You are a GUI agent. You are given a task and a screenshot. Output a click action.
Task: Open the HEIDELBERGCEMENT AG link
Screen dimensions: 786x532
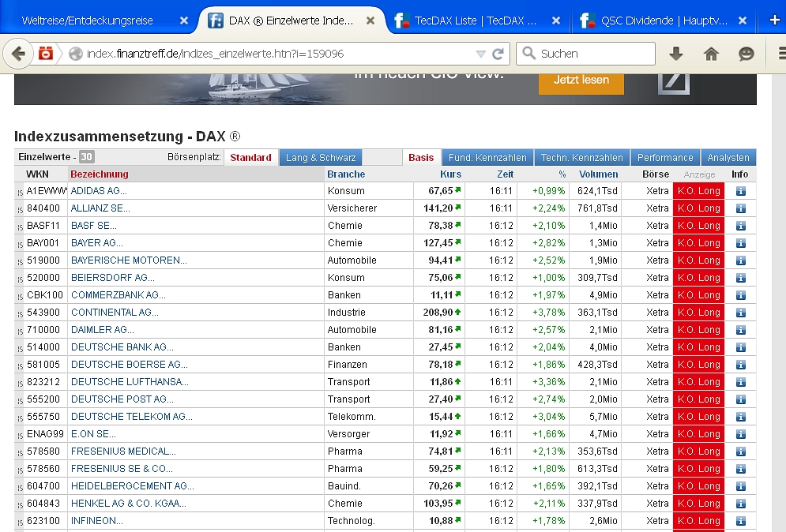[133, 486]
